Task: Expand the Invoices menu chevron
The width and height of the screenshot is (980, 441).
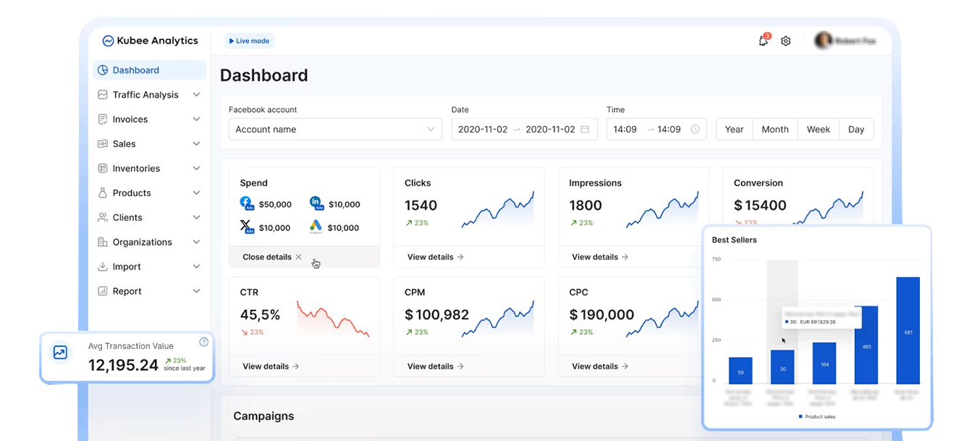Action: click(196, 119)
